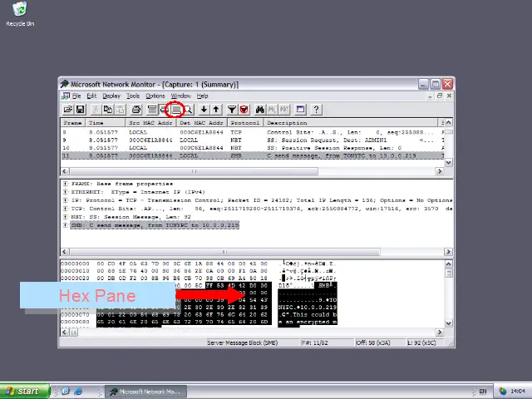The height and width of the screenshot is (399, 532).
Task: Toggle the detail pane toolbar icon
Action: [164, 109]
